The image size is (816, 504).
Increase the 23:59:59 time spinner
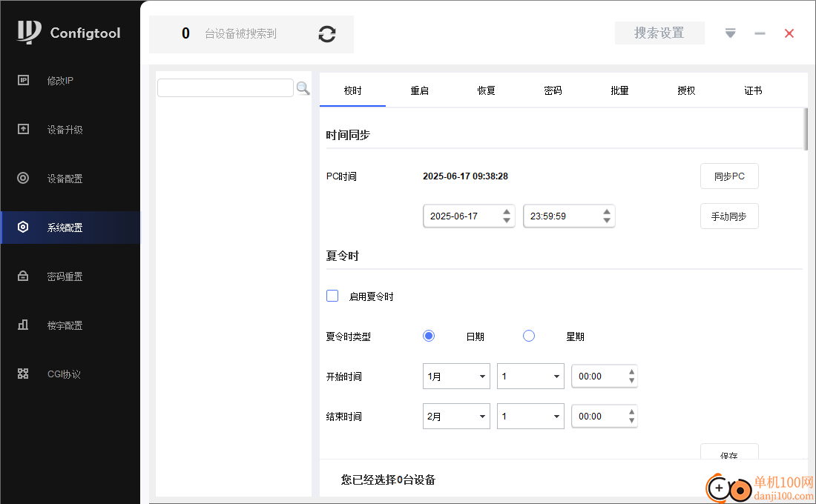pyautogui.click(x=606, y=212)
